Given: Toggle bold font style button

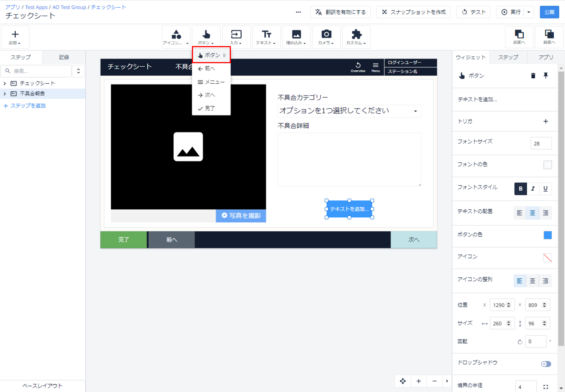Looking at the screenshot, I should [x=521, y=189].
